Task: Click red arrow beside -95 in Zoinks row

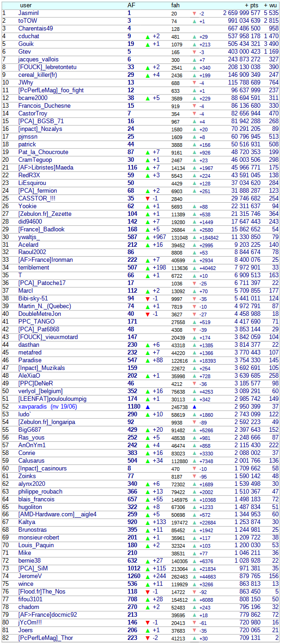Action: 195,476
